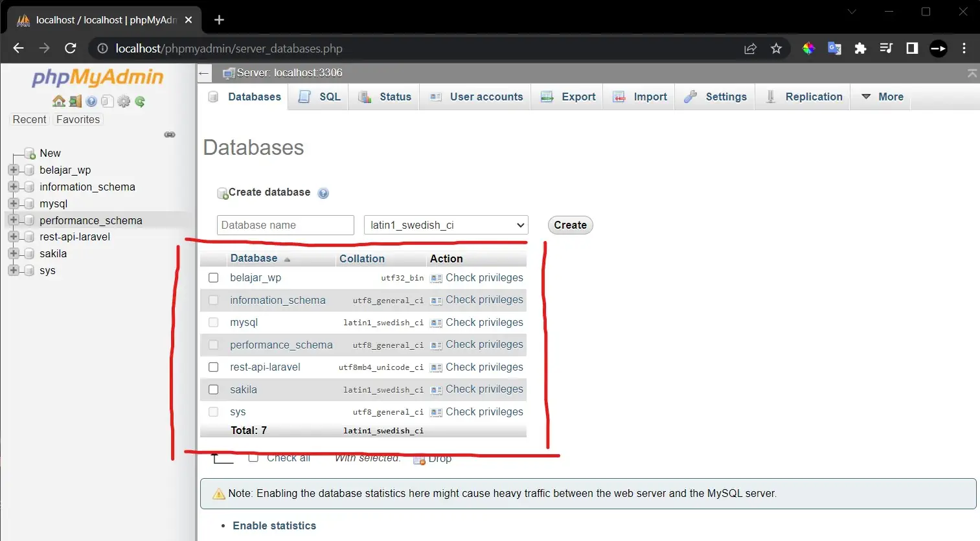Viewport: 980px width, 541px height.
Task: Reload navigation panel green refresh icon
Action: 140,101
